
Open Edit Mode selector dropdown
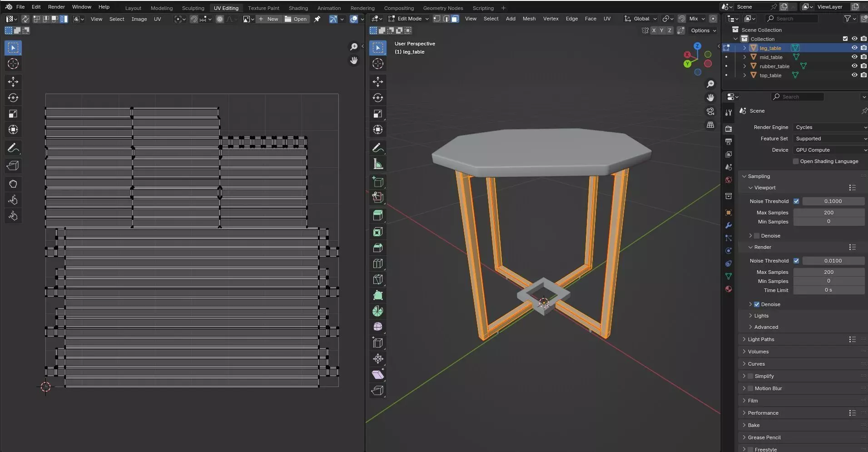tap(408, 19)
